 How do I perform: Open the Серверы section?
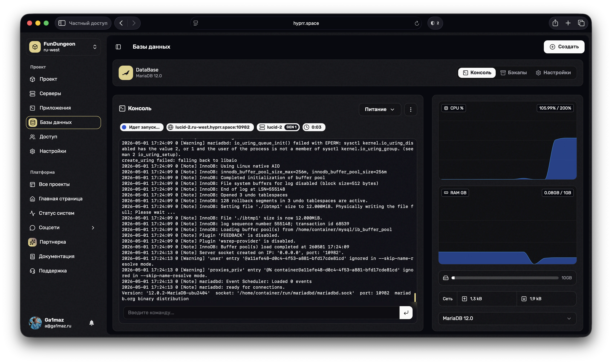(63, 94)
